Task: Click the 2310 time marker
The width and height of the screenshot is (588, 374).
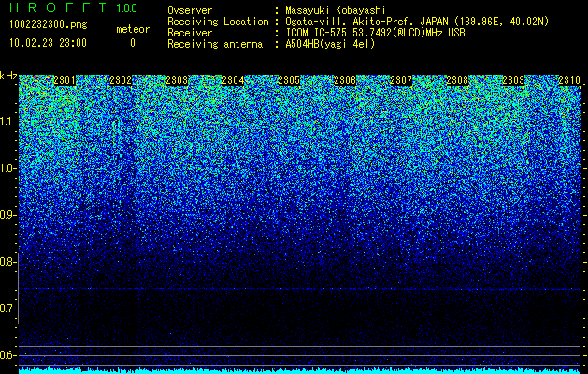Action: 569,80
